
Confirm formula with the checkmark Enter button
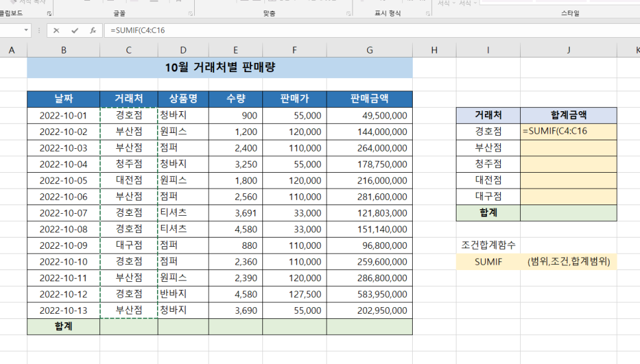tap(75, 30)
